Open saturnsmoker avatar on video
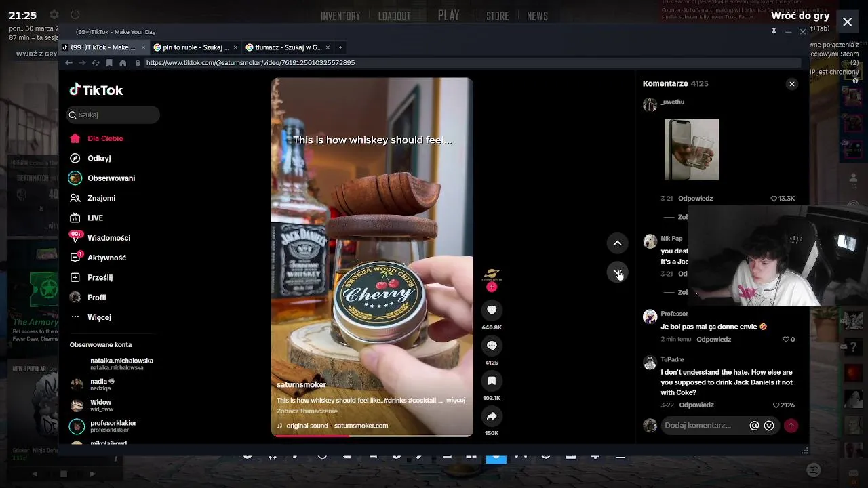The image size is (868, 488). (x=492, y=274)
